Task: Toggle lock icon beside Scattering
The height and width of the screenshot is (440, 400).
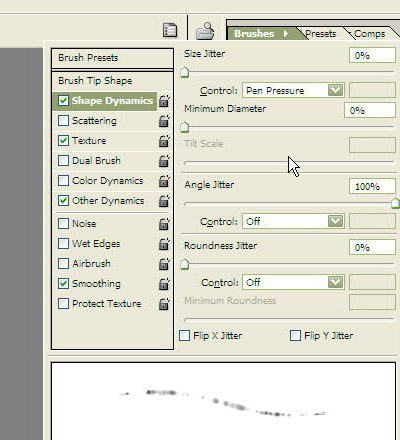Action: pyautogui.click(x=164, y=121)
